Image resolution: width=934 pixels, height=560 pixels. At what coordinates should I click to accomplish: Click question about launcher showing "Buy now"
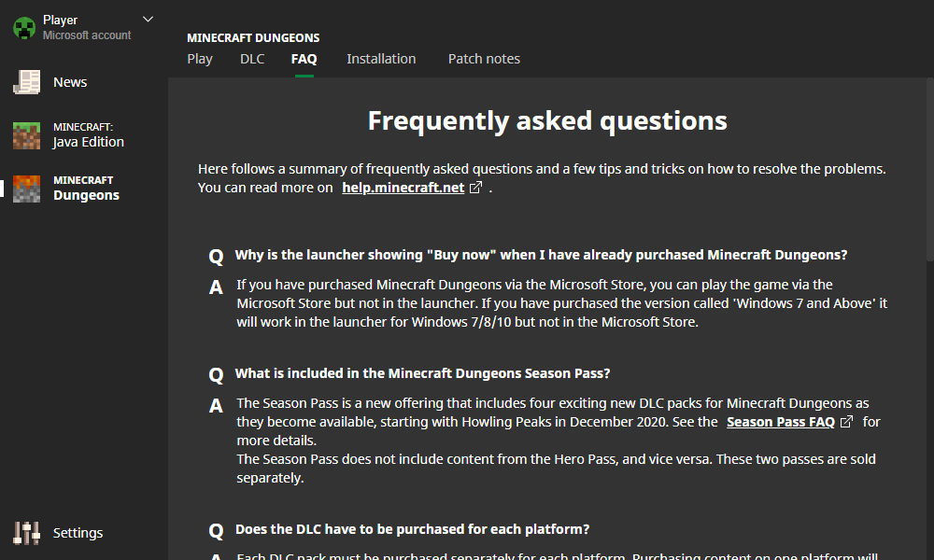point(541,255)
